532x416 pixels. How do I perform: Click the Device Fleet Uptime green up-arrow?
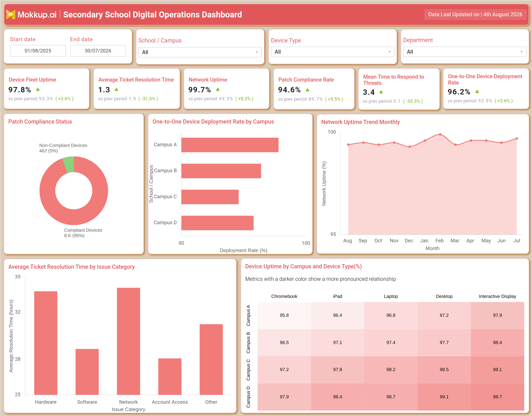pyautogui.click(x=38, y=89)
